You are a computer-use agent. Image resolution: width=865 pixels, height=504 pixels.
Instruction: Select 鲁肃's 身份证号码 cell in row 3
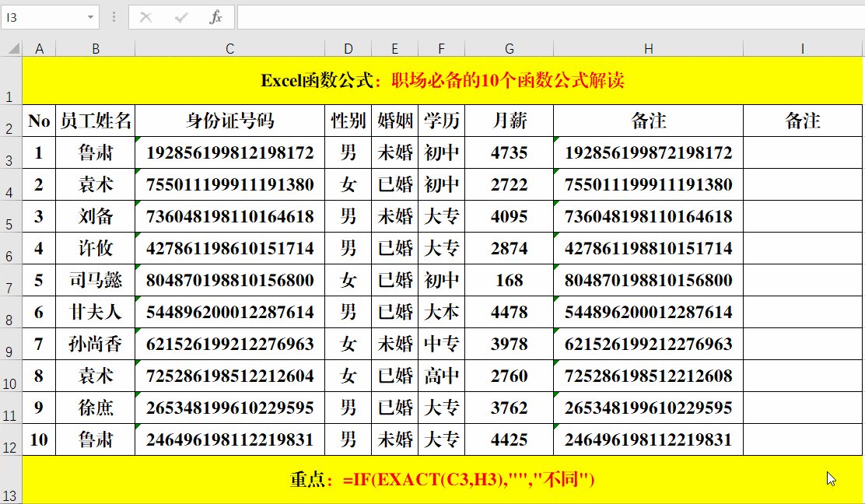click(229, 152)
